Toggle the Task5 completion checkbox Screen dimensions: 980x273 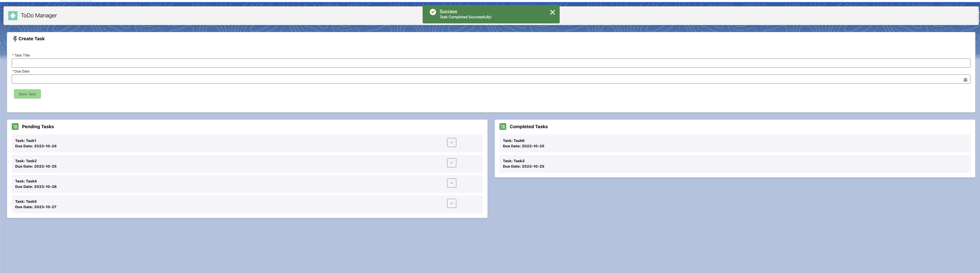tap(451, 203)
